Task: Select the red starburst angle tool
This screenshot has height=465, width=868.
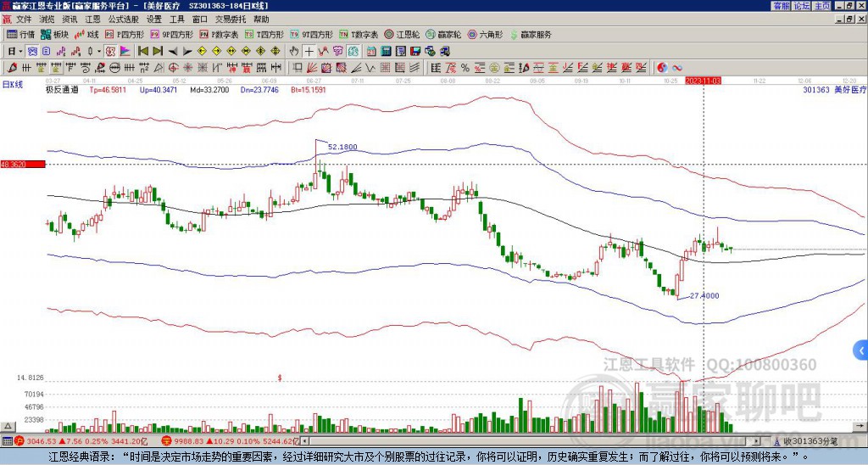Action: coord(187,68)
